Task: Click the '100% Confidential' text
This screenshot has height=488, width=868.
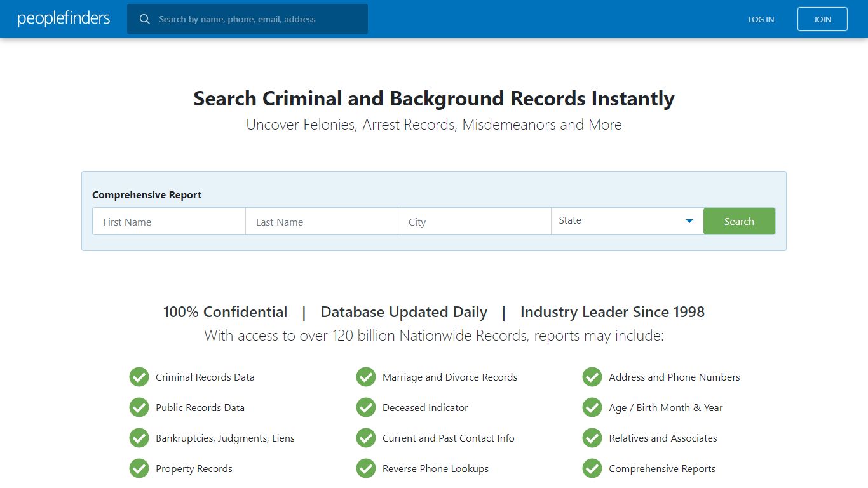Action: coord(225,312)
